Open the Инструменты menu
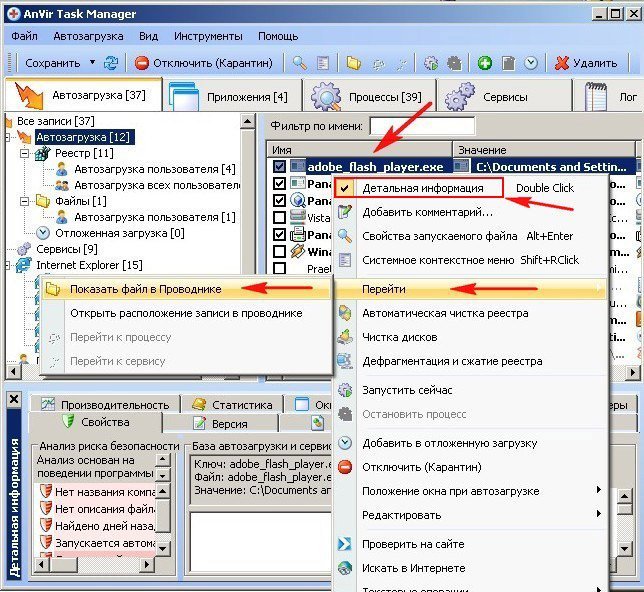 click(208, 36)
